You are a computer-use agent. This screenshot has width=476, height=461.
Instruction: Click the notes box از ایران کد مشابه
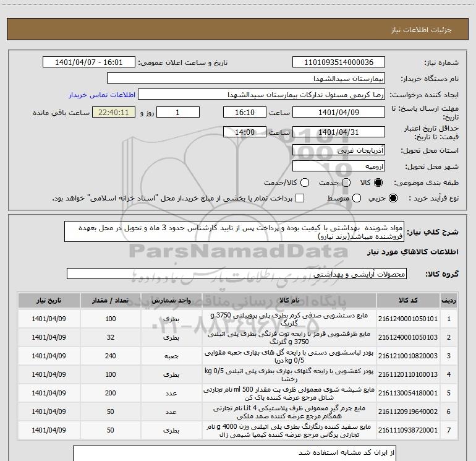click(234, 454)
